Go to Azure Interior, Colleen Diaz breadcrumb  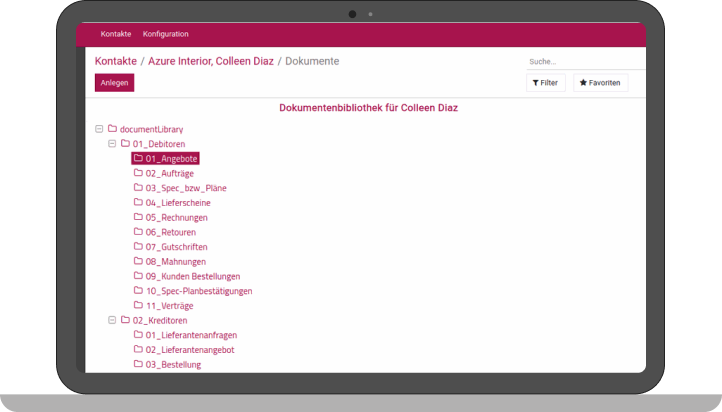tap(210, 61)
